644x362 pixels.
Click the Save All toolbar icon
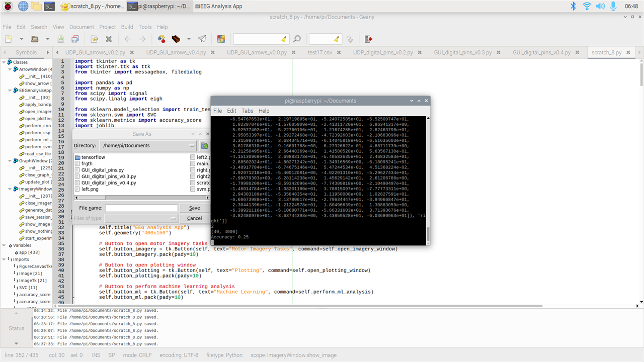tap(75, 39)
